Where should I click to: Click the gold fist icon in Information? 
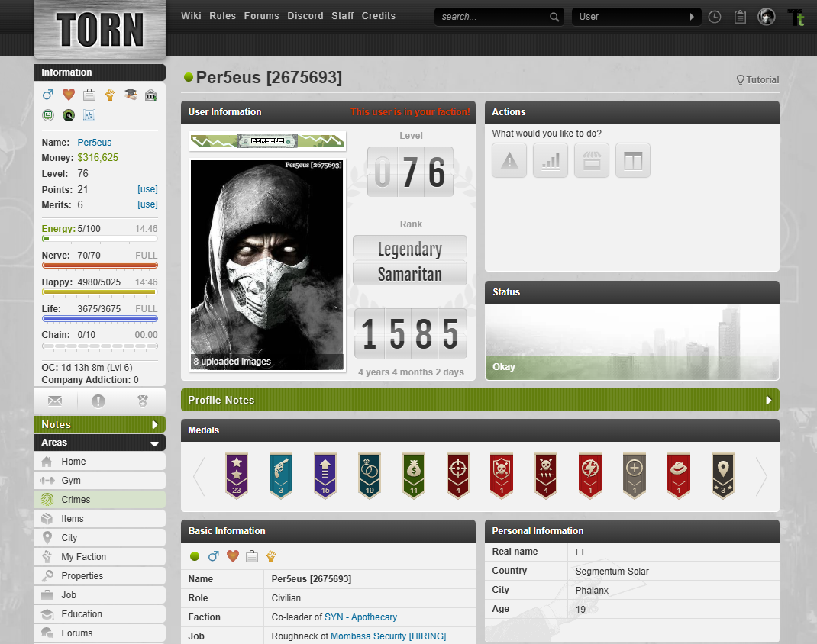(x=109, y=95)
